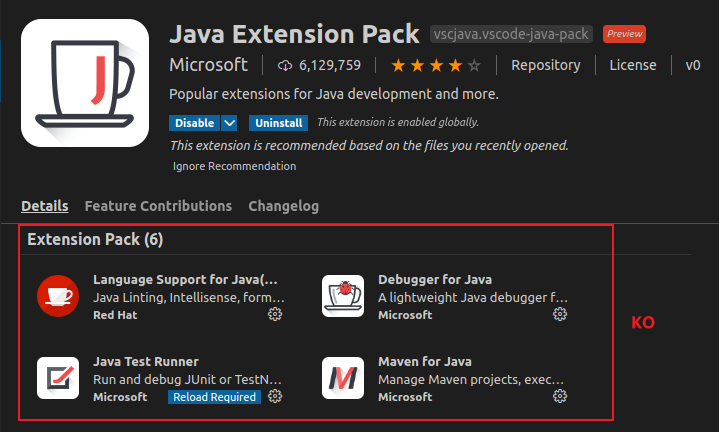
Task: Click Microsoft publisher under Java Test Runner
Action: point(120,397)
